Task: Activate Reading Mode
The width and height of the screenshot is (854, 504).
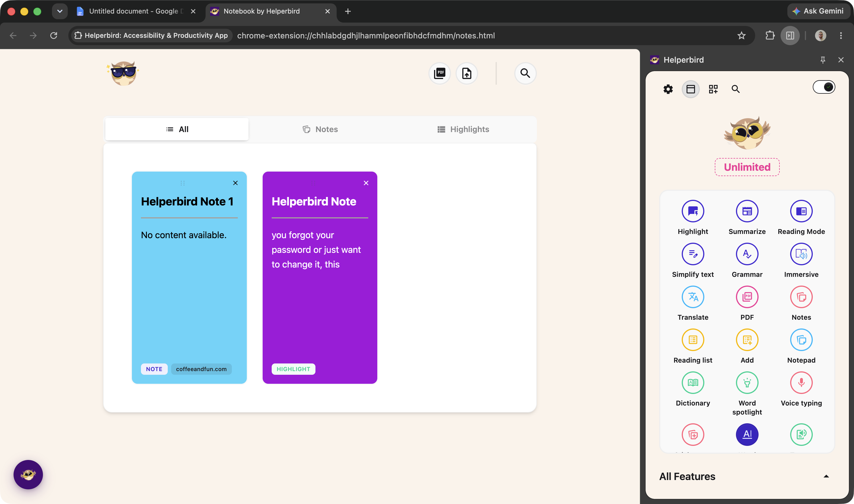Action: tap(801, 211)
